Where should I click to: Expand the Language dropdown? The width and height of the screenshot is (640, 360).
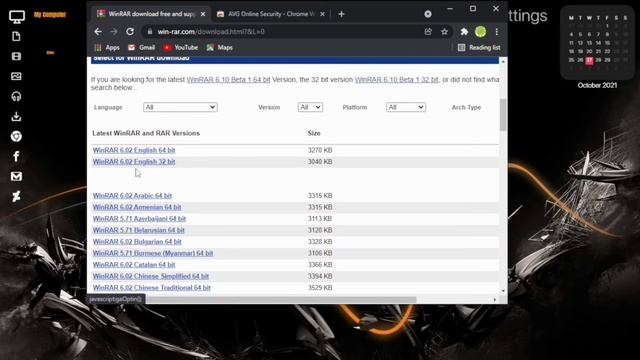tap(180, 107)
